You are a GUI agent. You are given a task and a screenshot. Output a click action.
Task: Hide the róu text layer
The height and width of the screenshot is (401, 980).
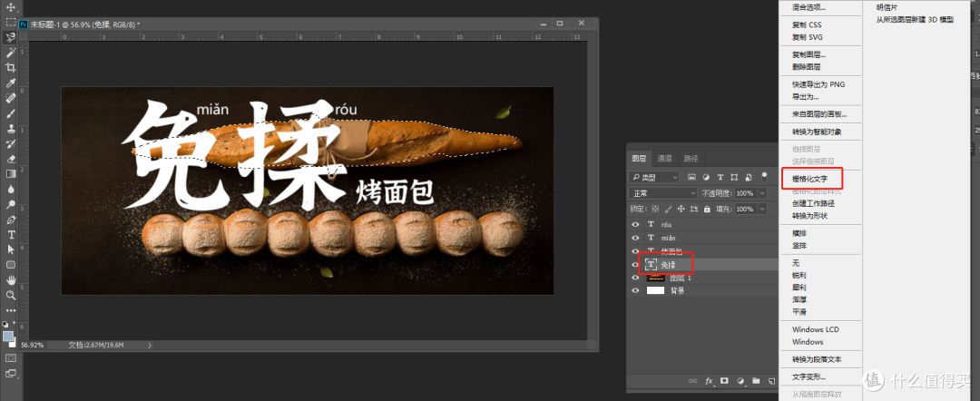[635, 224]
